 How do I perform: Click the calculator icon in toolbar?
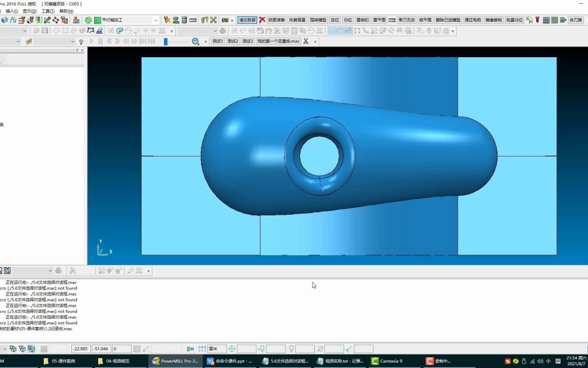click(x=184, y=20)
